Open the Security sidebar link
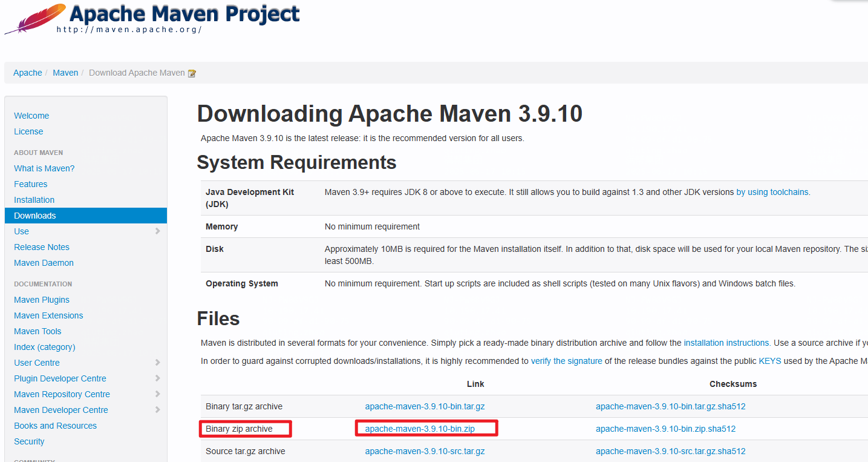This screenshot has width=868, height=462. click(29, 441)
